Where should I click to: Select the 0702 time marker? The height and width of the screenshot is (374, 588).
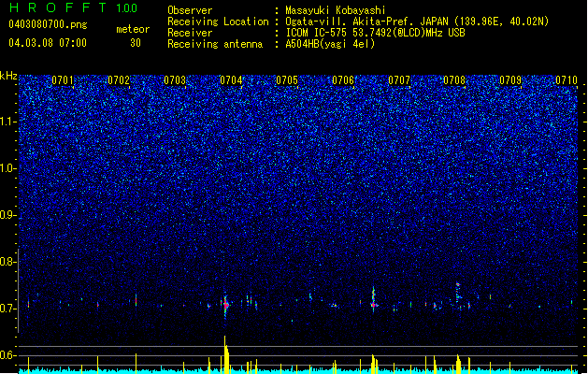tap(119, 80)
